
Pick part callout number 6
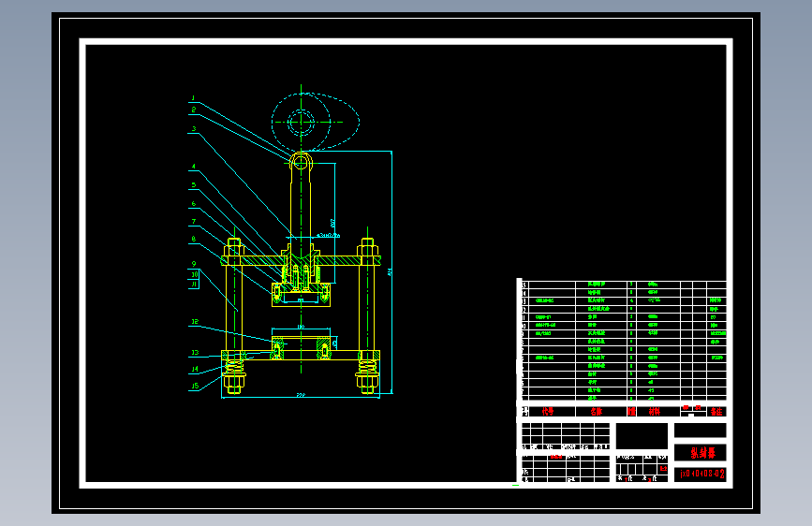click(194, 203)
